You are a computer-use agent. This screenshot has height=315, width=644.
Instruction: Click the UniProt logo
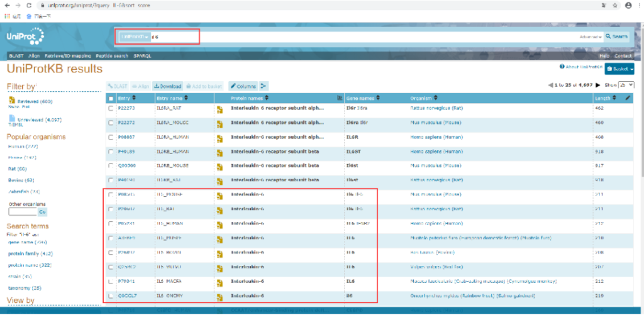(23, 37)
